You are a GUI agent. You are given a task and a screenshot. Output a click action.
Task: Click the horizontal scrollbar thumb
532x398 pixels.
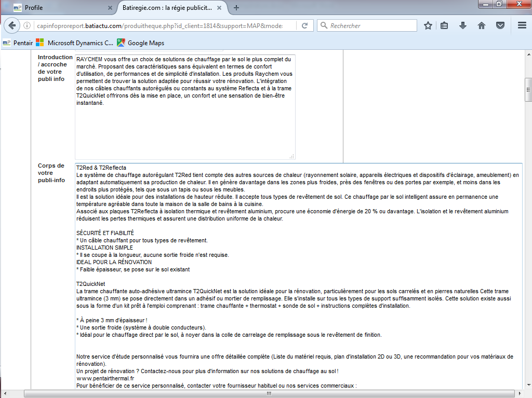(x=269, y=394)
